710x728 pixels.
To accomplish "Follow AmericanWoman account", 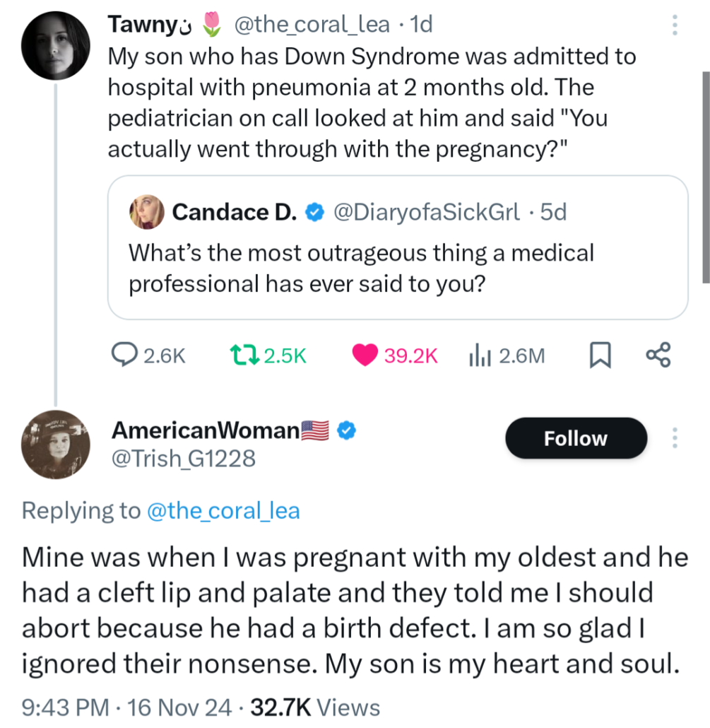I will click(576, 439).
